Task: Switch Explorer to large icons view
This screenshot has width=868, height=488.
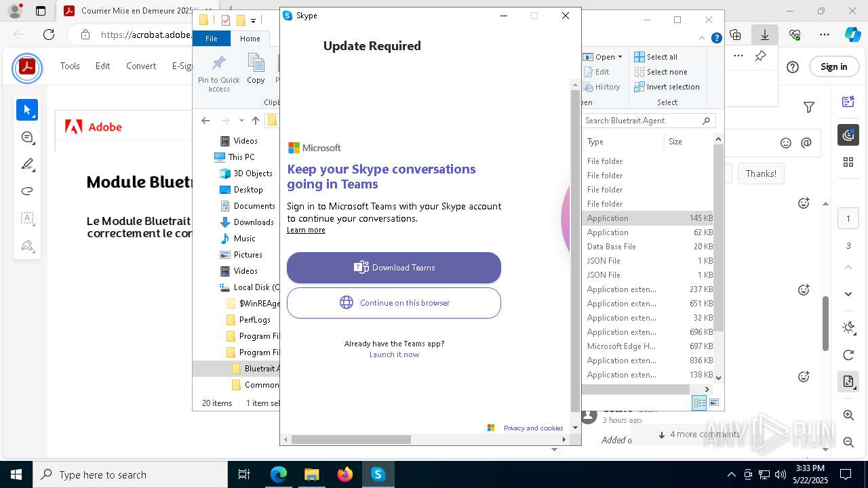Action: tap(713, 403)
